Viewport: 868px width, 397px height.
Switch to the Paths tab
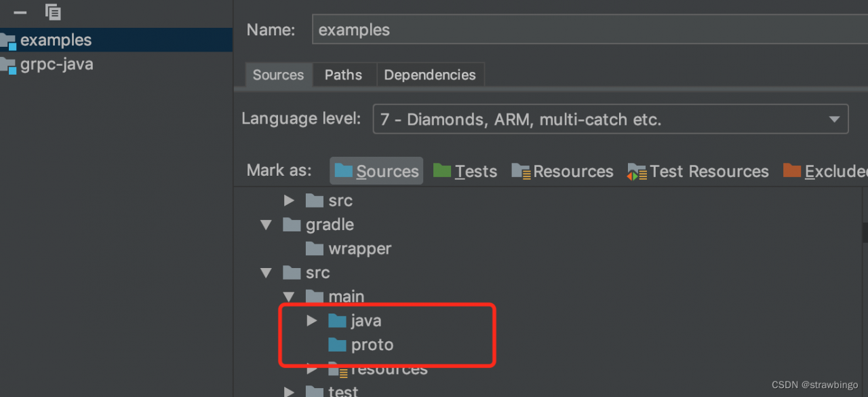[x=343, y=75]
